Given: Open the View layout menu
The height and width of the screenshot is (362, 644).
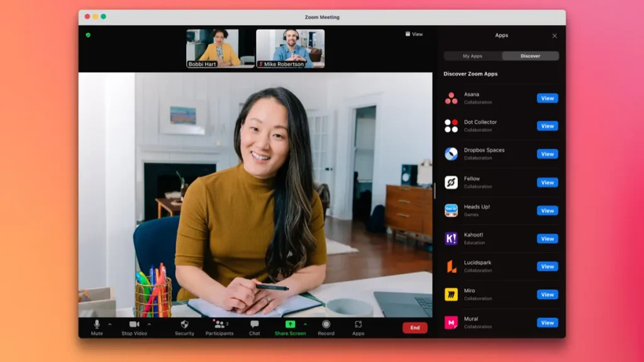Looking at the screenshot, I should coord(414,34).
